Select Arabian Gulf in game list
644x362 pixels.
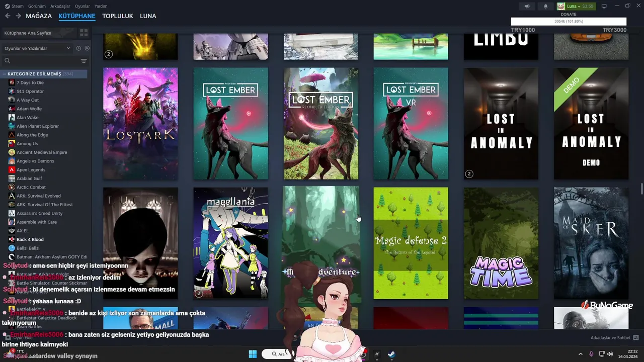[29, 178]
